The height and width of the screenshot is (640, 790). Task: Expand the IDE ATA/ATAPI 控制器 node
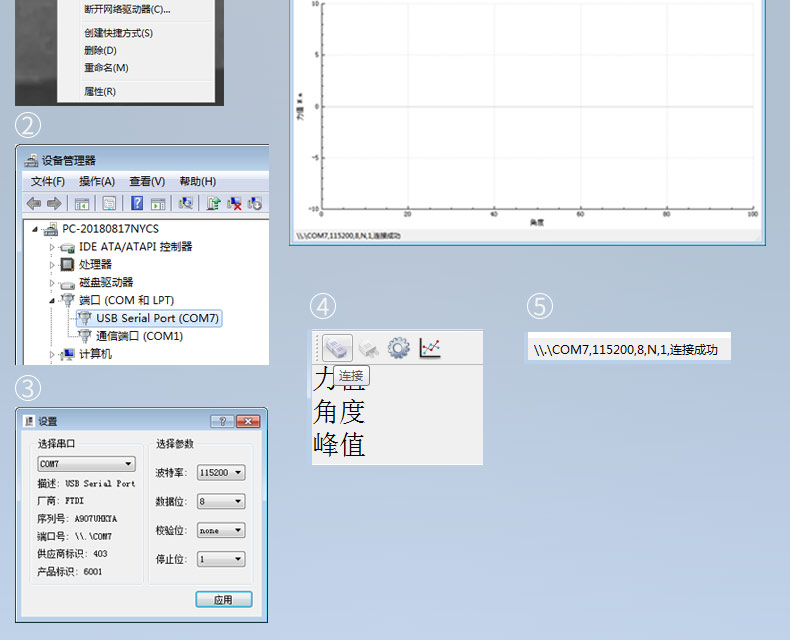pyautogui.click(x=53, y=246)
